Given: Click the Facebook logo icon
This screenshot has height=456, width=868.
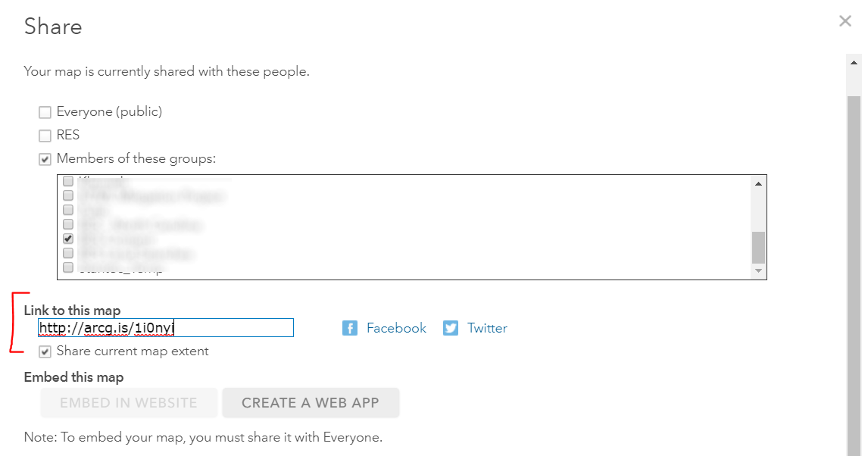Looking at the screenshot, I should click(x=349, y=328).
